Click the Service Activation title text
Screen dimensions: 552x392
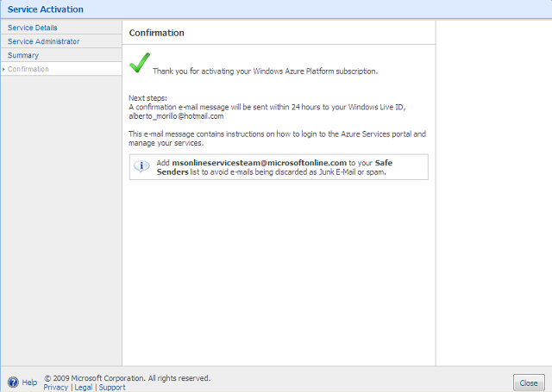(x=46, y=9)
